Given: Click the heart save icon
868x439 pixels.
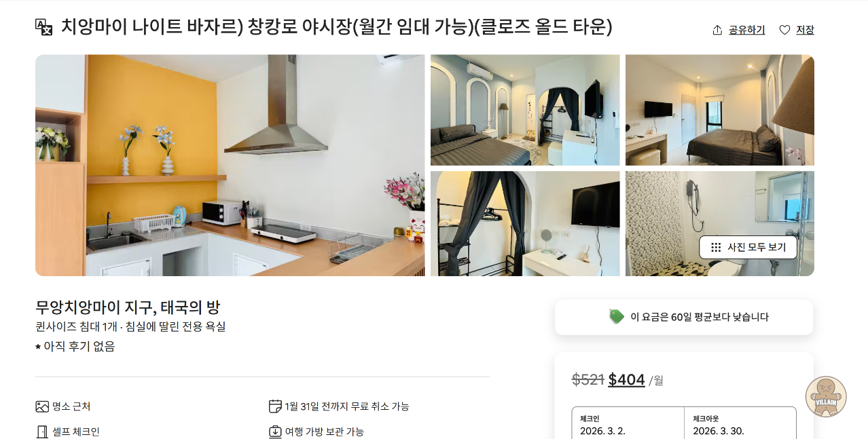Looking at the screenshot, I should click(784, 30).
